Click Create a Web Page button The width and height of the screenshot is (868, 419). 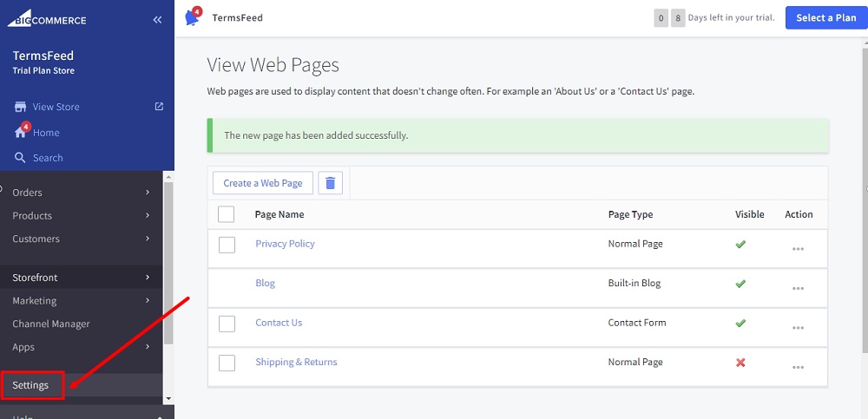click(263, 183)
